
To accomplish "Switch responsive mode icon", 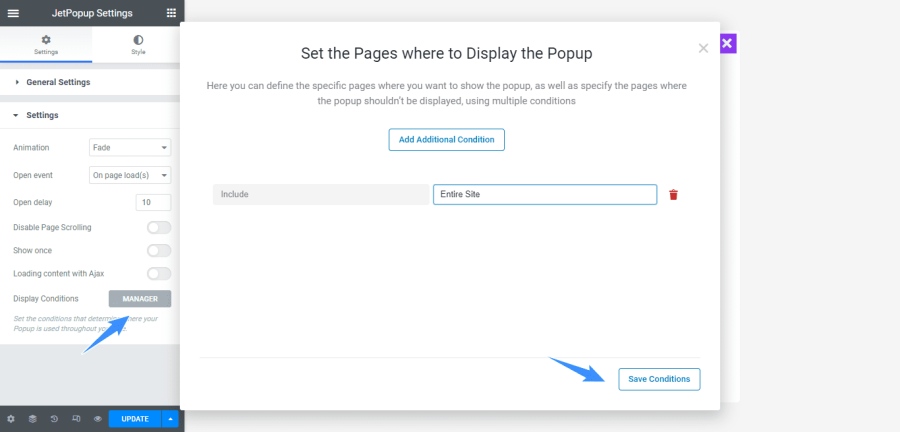I will [x=76, y=419].
